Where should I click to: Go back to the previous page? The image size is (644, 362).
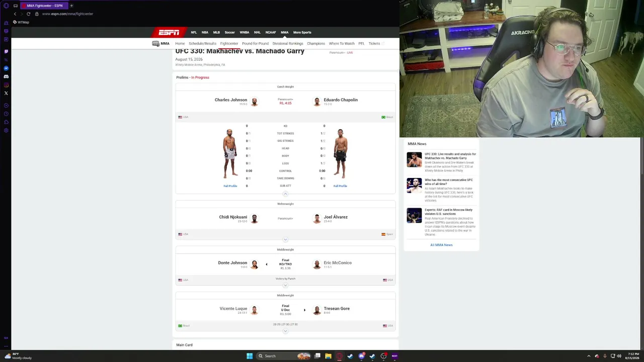pos(15,14)
